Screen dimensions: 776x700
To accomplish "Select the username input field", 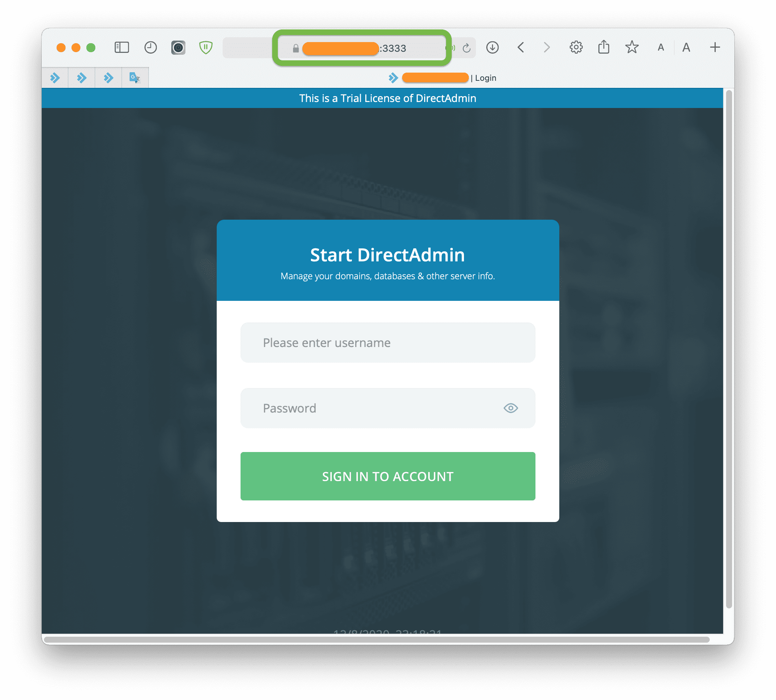I will coord(388,342).
